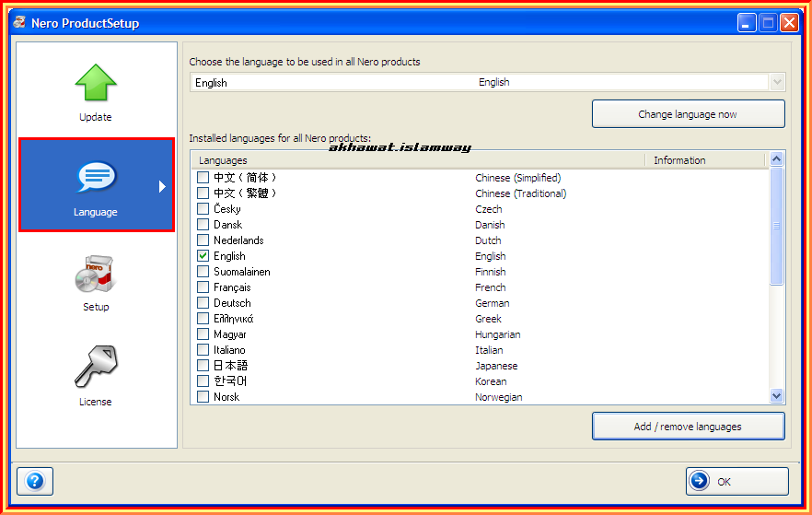Viewport: 812px width, 515px height.
Task: Click the 'Czech' text in list
Action: (488, 209)
